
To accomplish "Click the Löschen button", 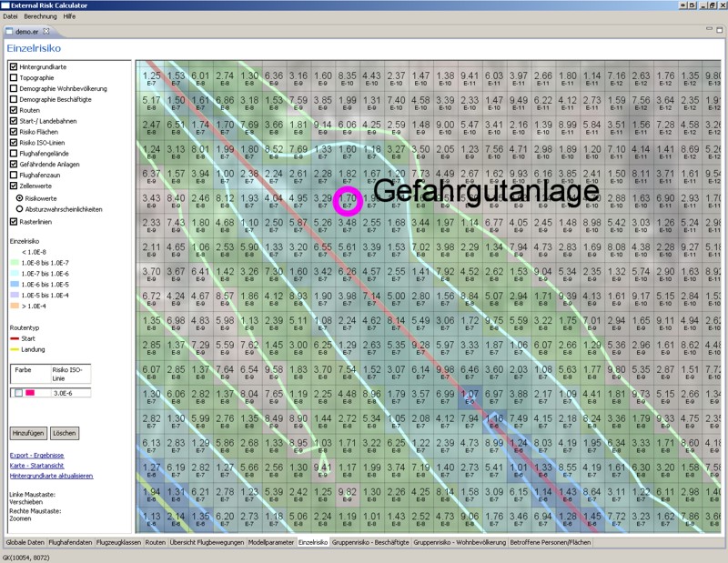I will pos(64,433).
